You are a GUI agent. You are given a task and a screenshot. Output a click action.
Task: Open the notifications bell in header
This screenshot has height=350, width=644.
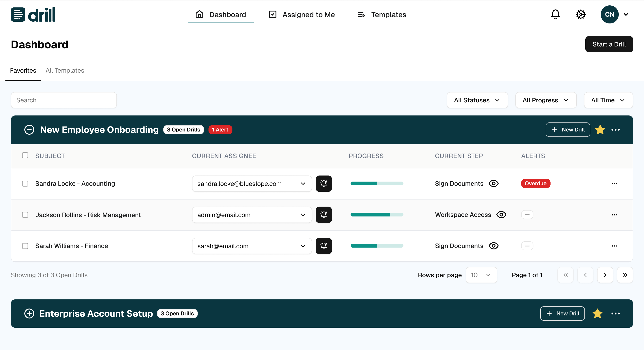[x=555, y=14]
